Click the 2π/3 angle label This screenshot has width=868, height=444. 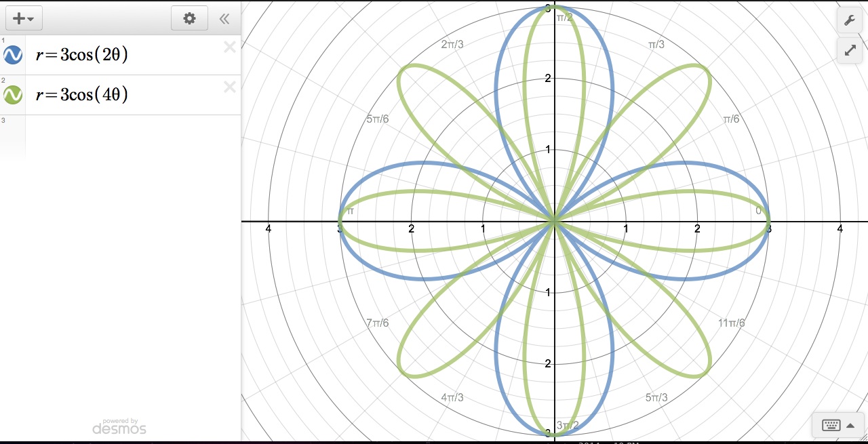pyautogui.click(x=452, y=44)
